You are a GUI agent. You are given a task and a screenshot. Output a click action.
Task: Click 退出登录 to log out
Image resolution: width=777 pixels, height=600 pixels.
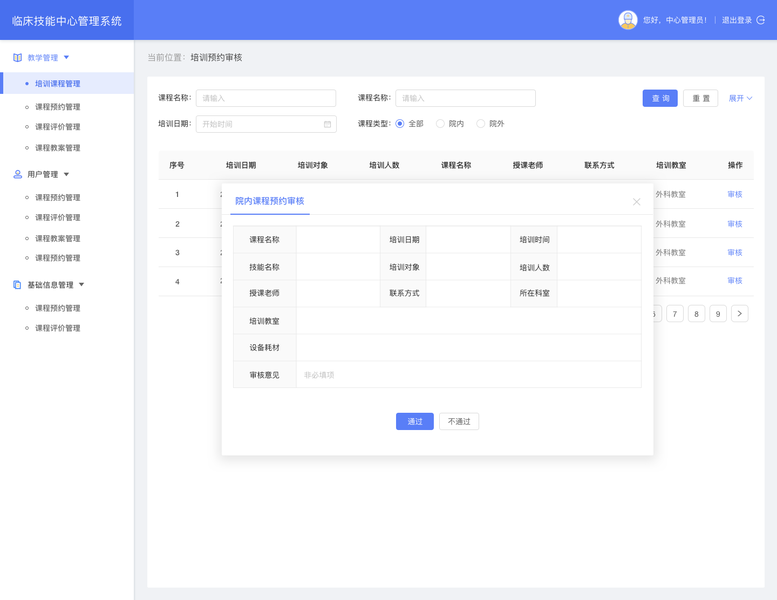click(x=737, y=20)
